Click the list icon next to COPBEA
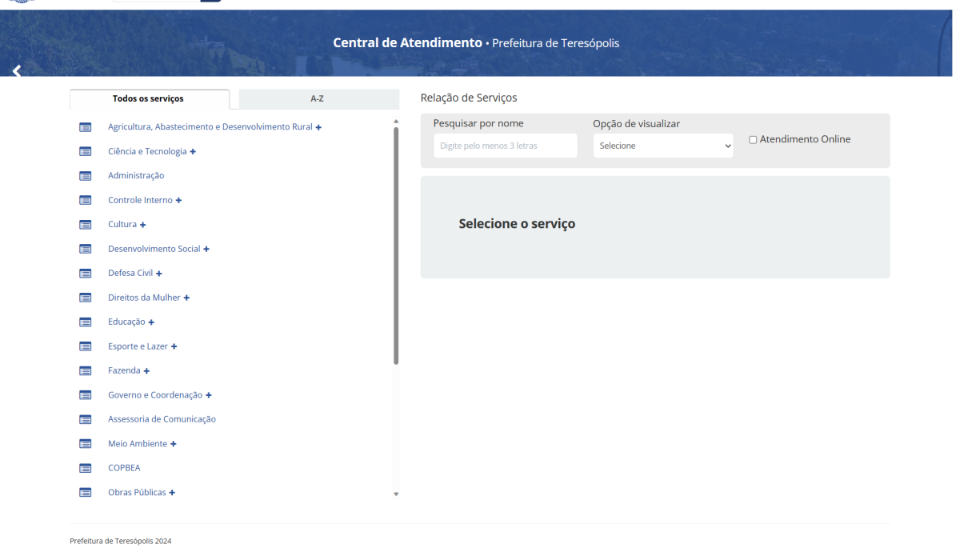Viewport: 960px width, 560px height. click(86, 468)
